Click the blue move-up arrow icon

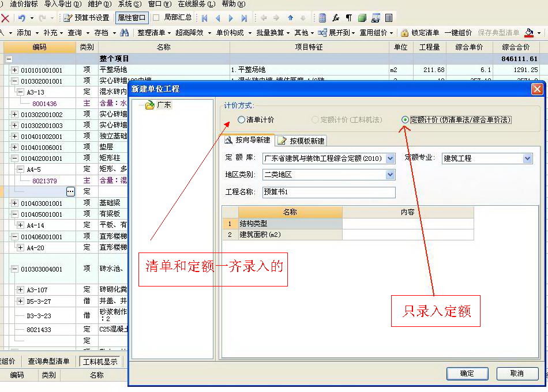[290, 18]
